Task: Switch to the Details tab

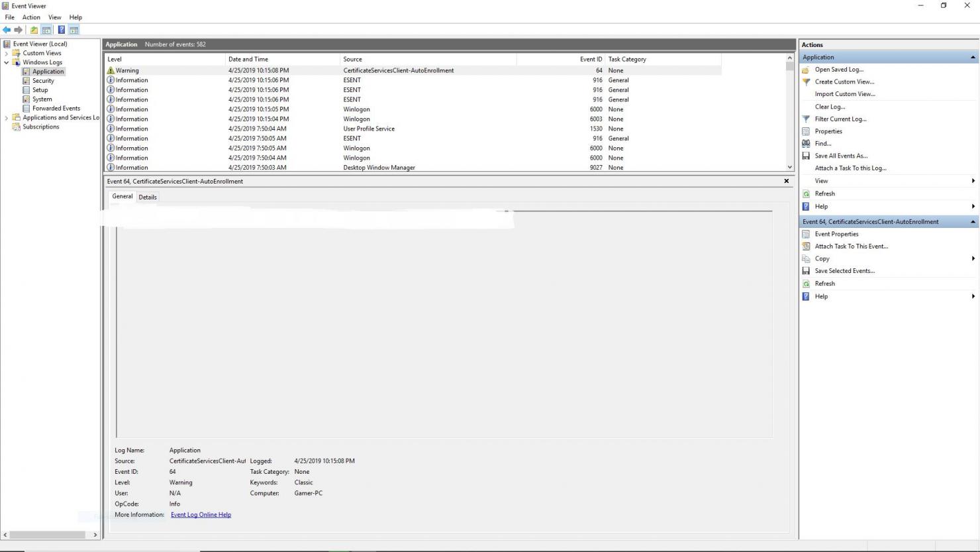Action: coord(148,197)
